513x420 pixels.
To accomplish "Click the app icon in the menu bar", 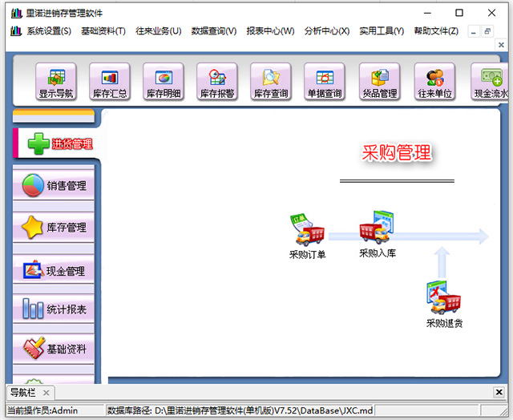I will (16, 31).
